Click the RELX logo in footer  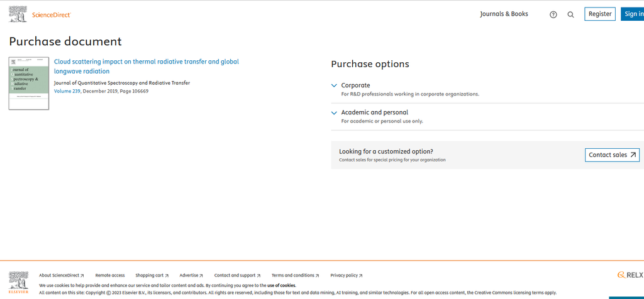(x=630, y=275)
